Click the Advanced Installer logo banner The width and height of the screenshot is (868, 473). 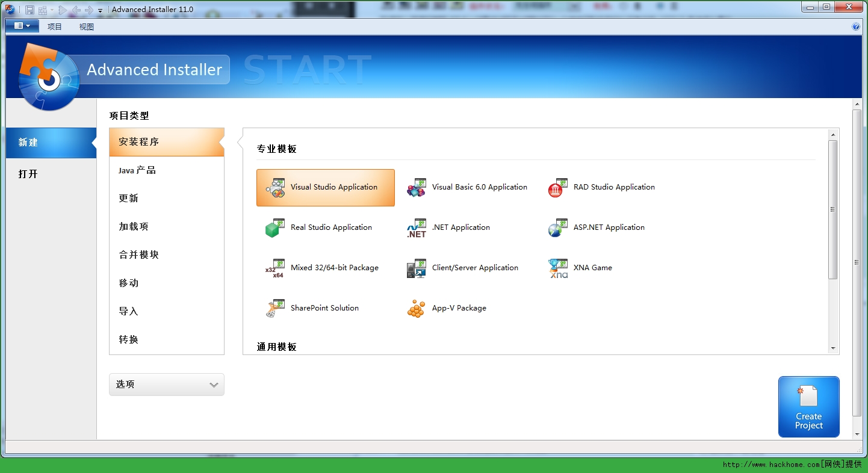[x=124, y=75]
